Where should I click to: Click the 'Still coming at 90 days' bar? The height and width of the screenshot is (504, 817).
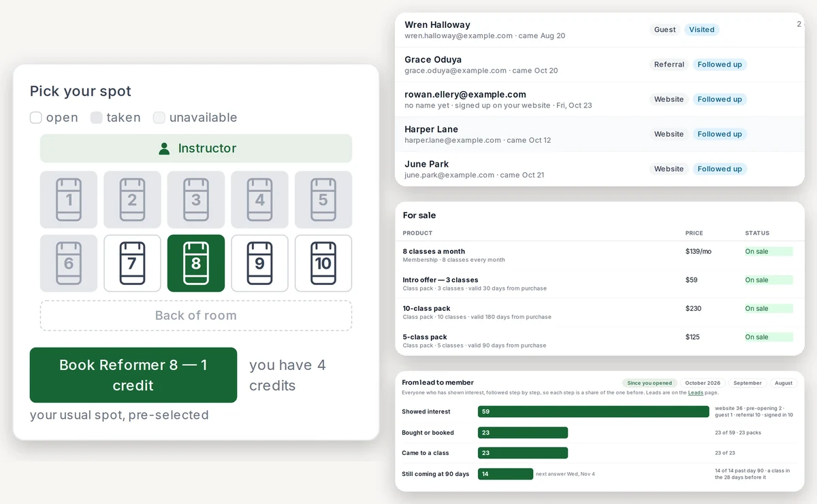505,474
